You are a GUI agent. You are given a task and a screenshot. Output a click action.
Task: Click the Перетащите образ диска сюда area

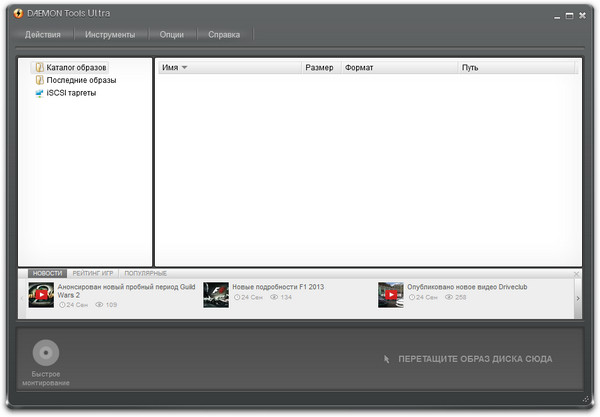point(473,358)
